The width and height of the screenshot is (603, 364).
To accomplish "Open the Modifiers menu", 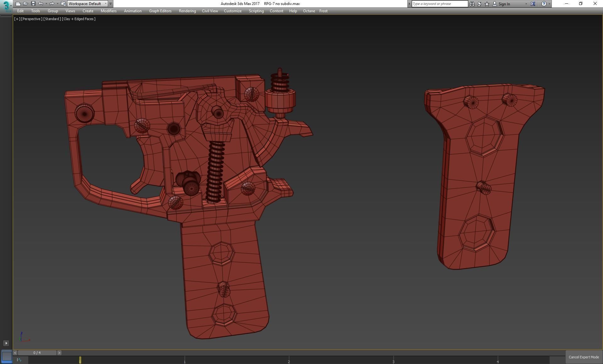I will (x=108, y=11).
